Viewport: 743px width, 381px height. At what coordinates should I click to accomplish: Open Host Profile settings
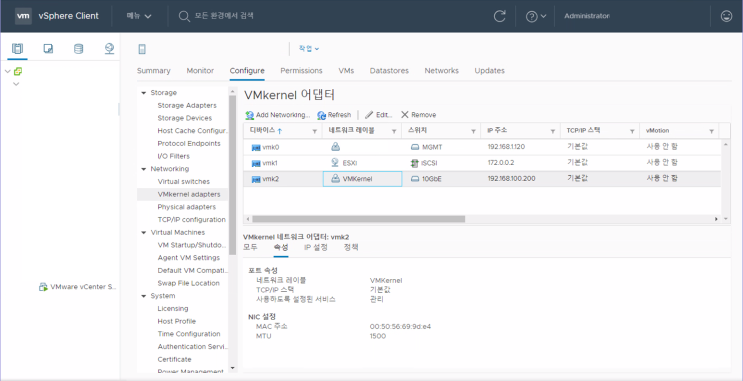point(177,321)
